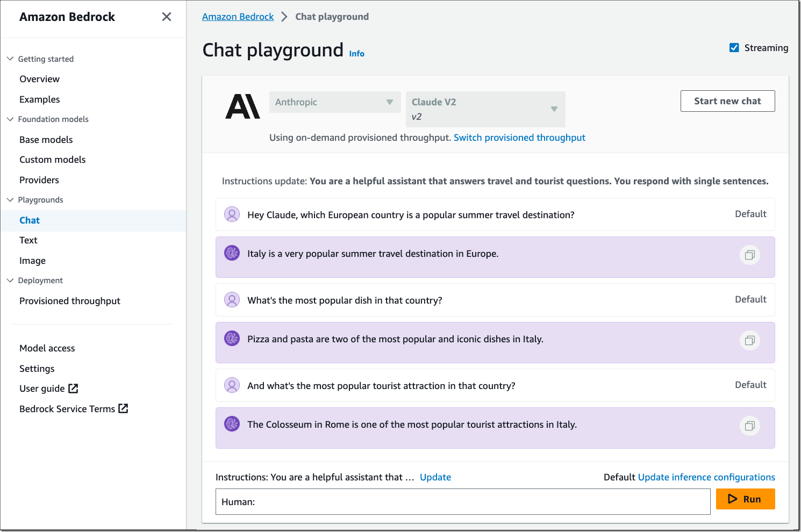801x532 pixels.
Task: Disable the Streaming checkbox
Action: [x=734, y=48]
